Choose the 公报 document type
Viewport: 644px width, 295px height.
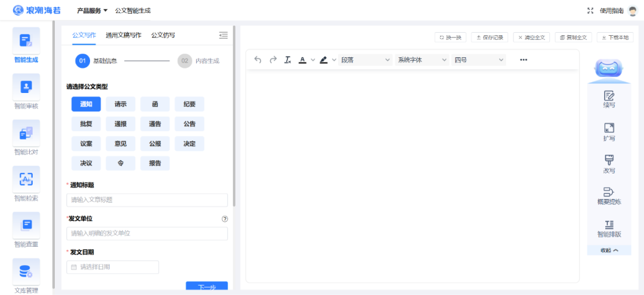click(155, 144)
